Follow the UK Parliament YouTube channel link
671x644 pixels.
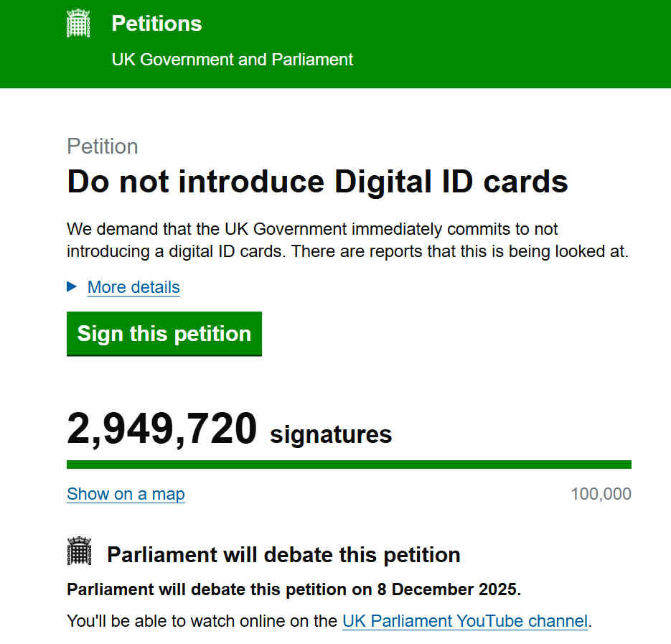point(465,620)
